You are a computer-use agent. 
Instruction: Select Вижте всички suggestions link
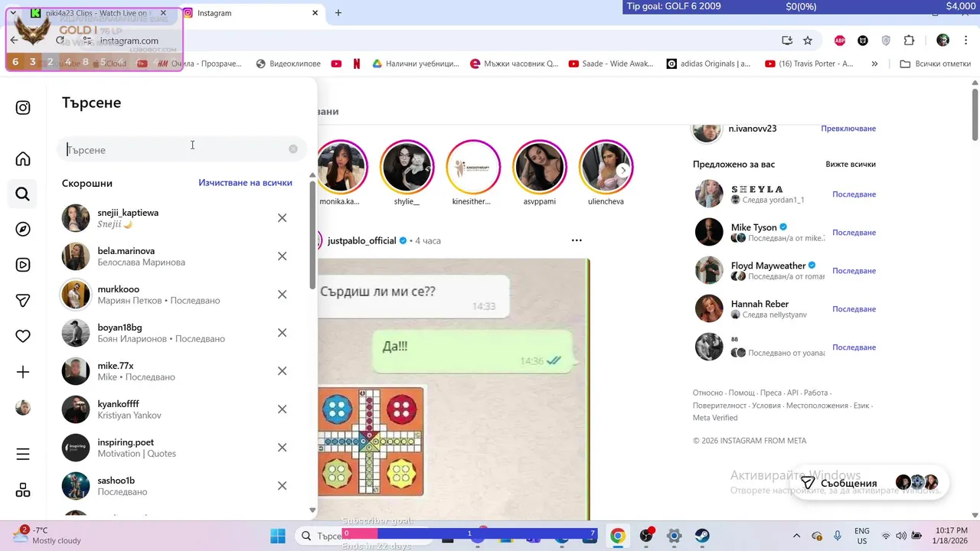click(851, 165)
